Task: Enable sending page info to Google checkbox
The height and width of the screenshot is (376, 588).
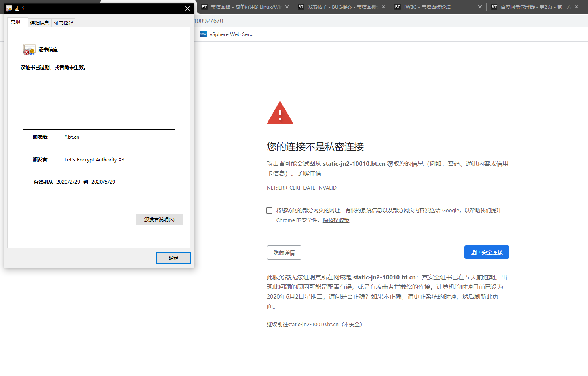Action: (270, 211)
